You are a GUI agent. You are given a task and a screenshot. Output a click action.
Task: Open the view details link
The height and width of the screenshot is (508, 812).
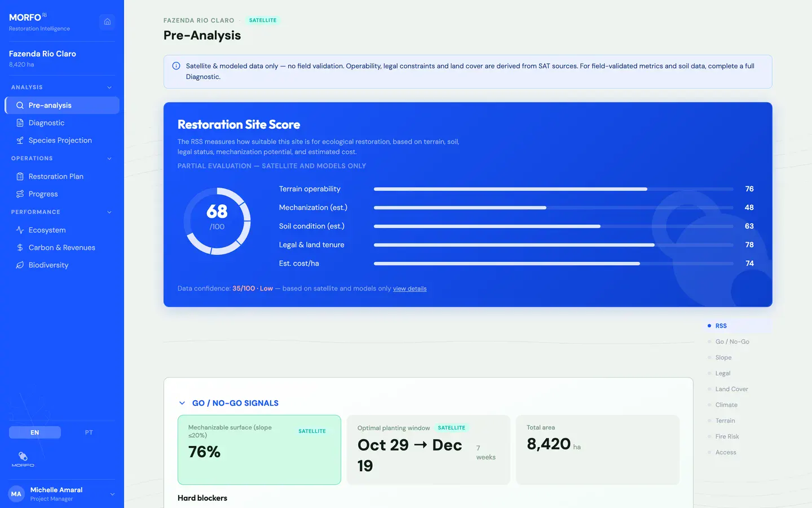[409, 288]
